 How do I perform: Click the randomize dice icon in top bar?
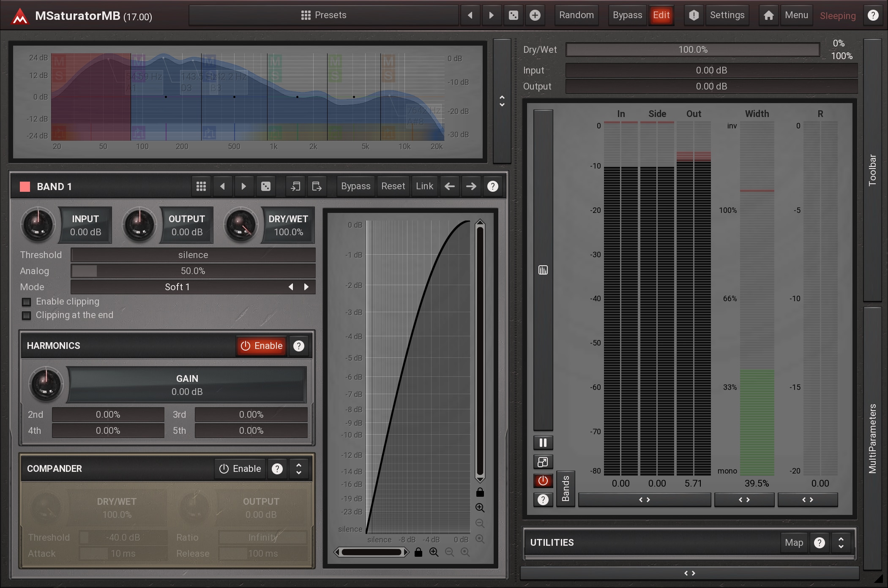513,15
